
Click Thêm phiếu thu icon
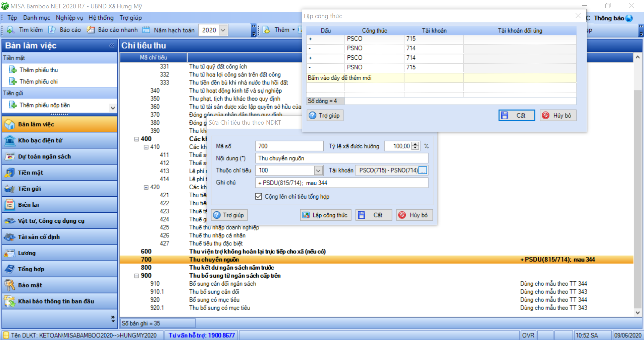click(x=13, y=70)
